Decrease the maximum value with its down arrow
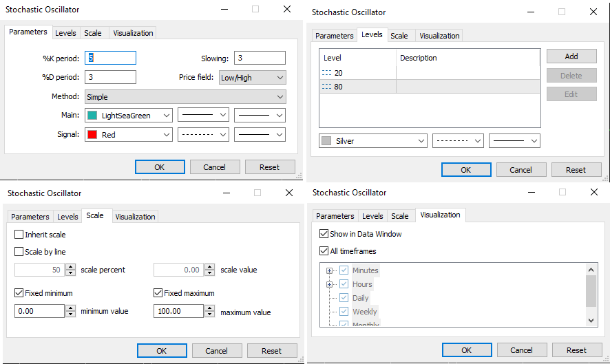Viewport: 610px width, 364px height. point(209,314)
